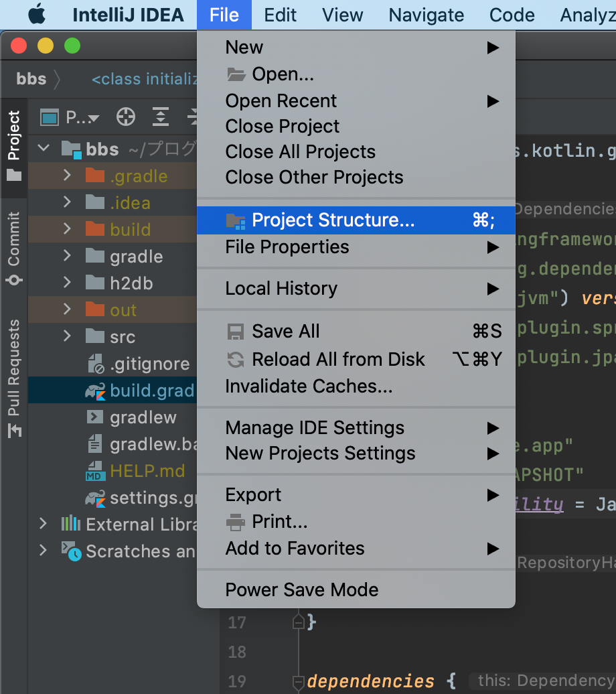616x694 pixels.
Task: Choose Print... from the File menu
Action: coord(356,522)
